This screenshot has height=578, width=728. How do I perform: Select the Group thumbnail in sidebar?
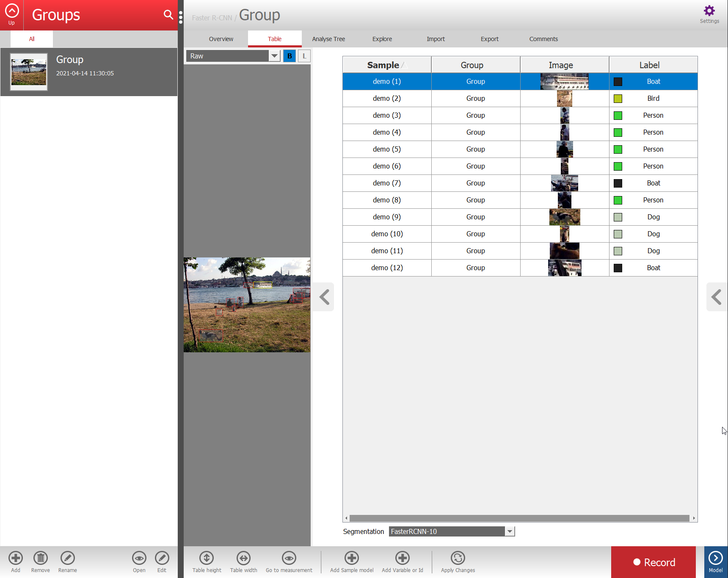point(29,72)
